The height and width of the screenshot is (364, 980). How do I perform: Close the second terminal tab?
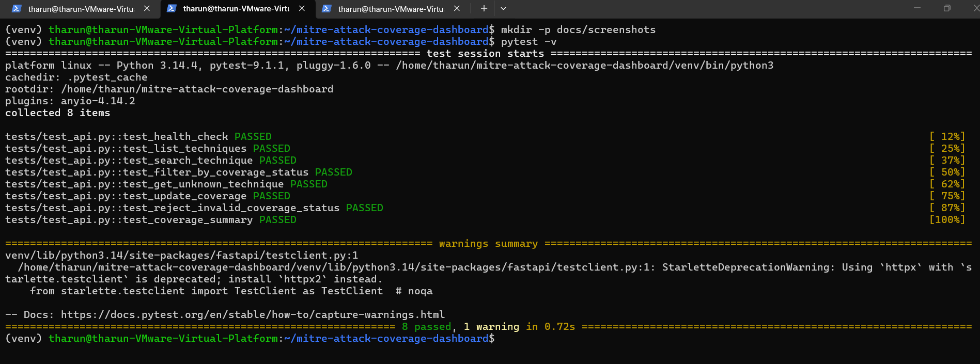[x=302, y=9]
